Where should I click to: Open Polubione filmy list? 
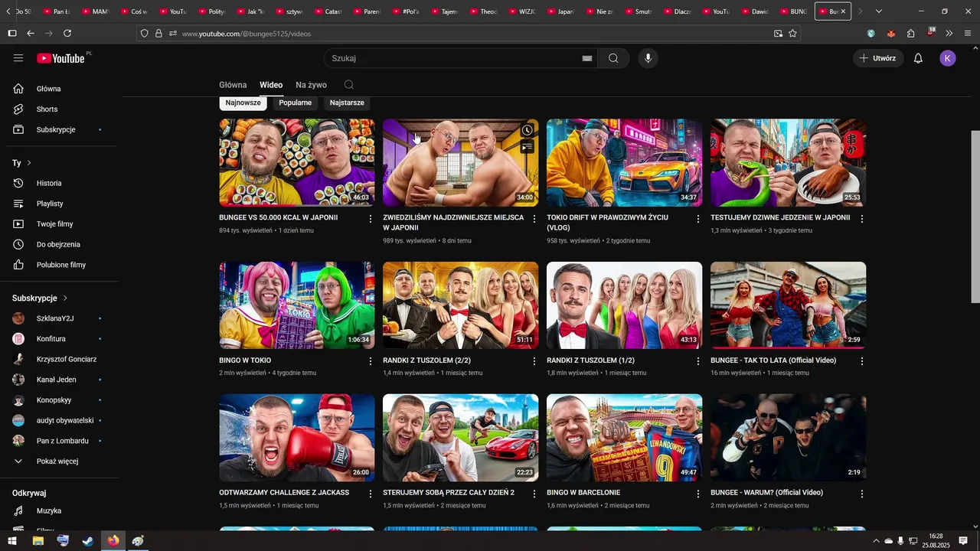click(x=60, y=265)
